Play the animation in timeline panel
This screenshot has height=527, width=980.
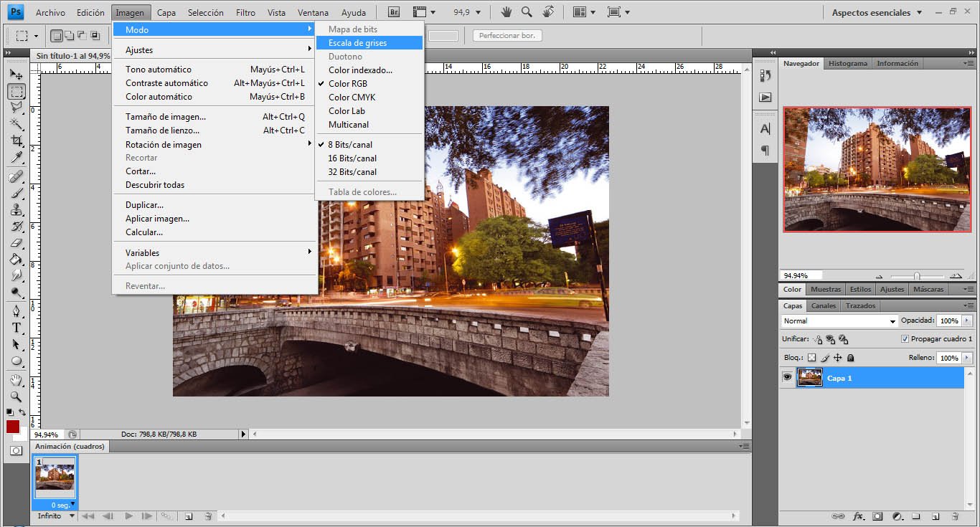click(x=128, y=516)
